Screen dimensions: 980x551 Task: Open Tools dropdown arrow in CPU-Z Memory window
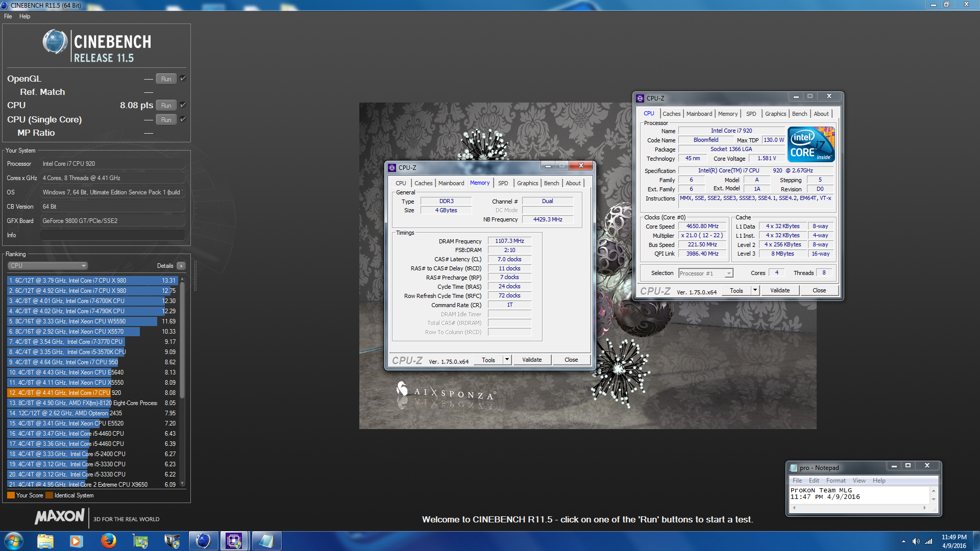click(x=507, y=360)
